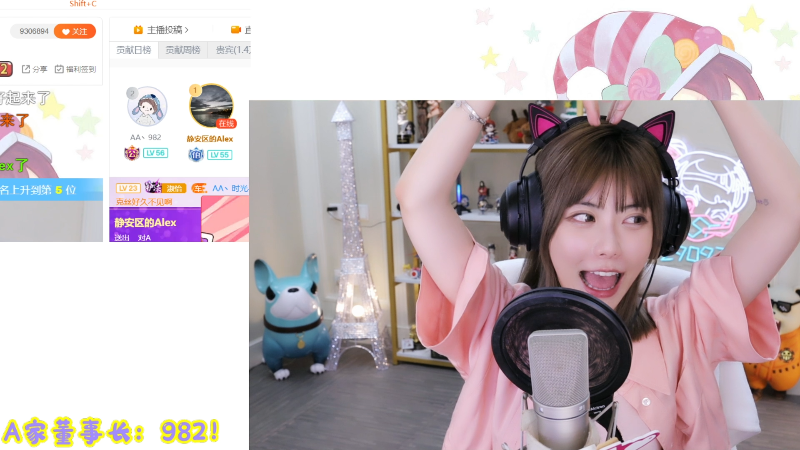
Task: Click rank 1 gold medal marker
Action: pos(195,90)
